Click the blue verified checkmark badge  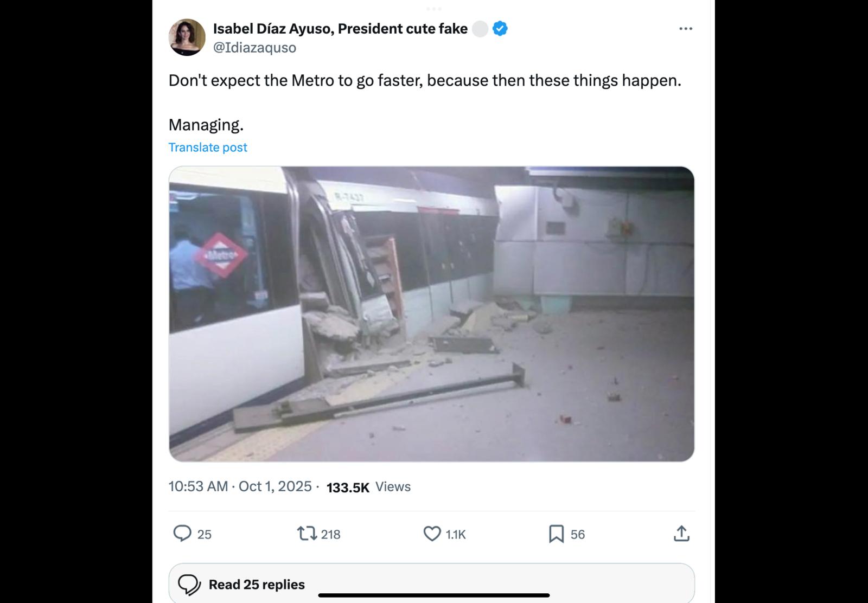(500, 29)
